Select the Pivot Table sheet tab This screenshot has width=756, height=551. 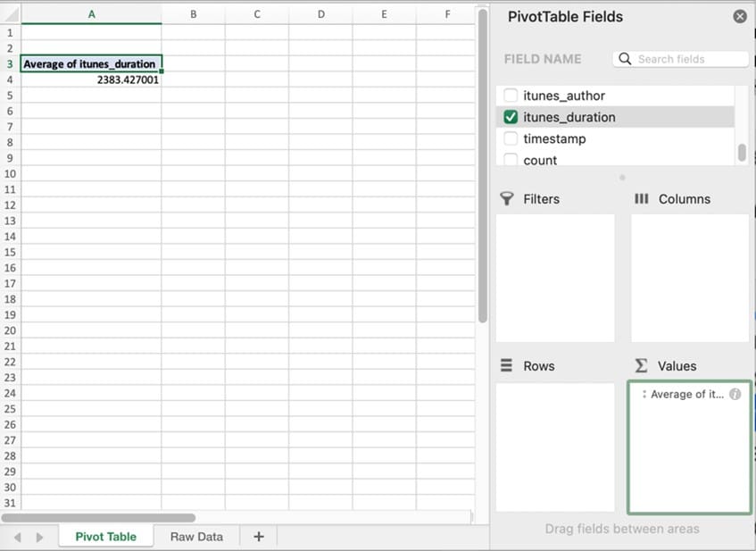[106, 537]
